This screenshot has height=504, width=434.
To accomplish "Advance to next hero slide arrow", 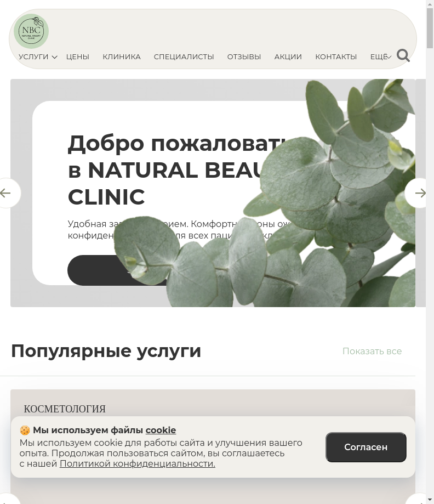I will pyautogui.click(x=418, y=193).
